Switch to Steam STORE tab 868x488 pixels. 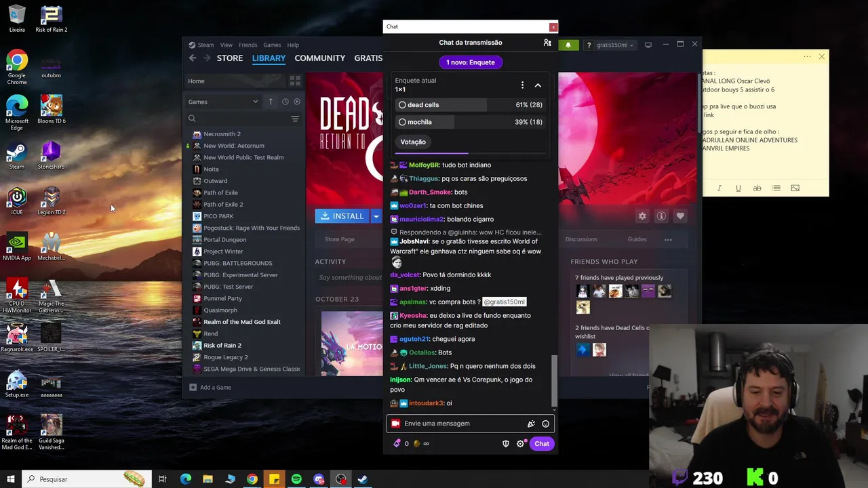coord(230,58)
